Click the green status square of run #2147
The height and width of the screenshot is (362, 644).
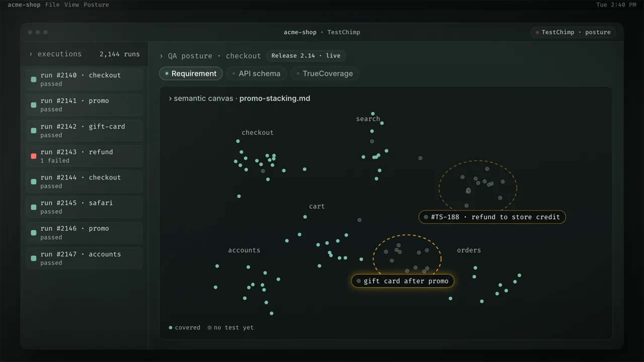click(34, 258)
